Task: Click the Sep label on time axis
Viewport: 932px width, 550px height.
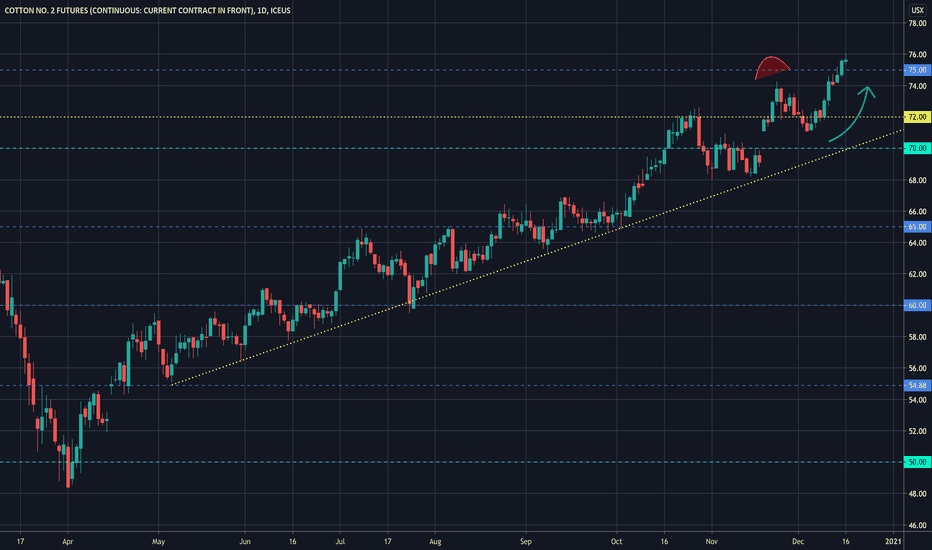Action: (525, 542)
